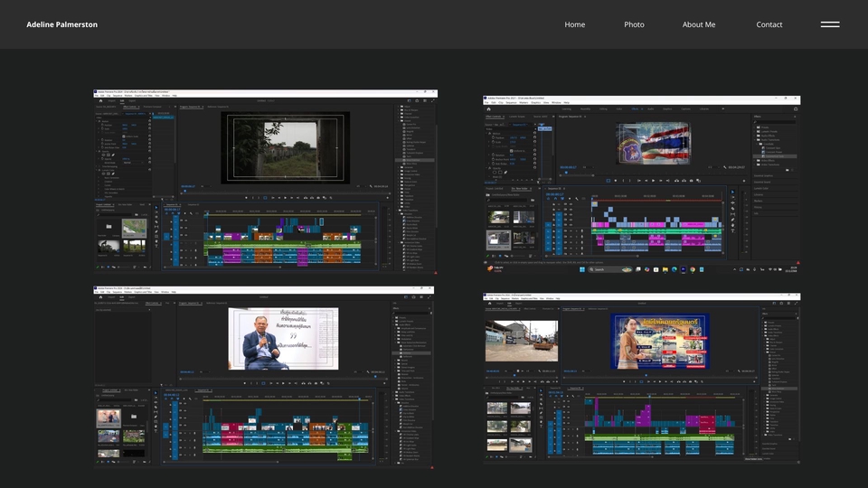
Task: Go to the Home page link
Action: [x=574, y=24]
